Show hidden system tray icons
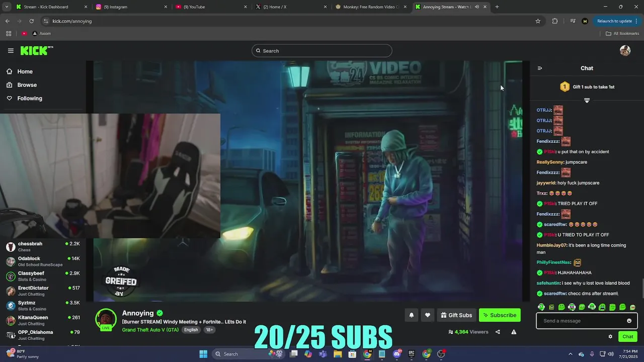 pyautogui.click(x=570, y=354)
